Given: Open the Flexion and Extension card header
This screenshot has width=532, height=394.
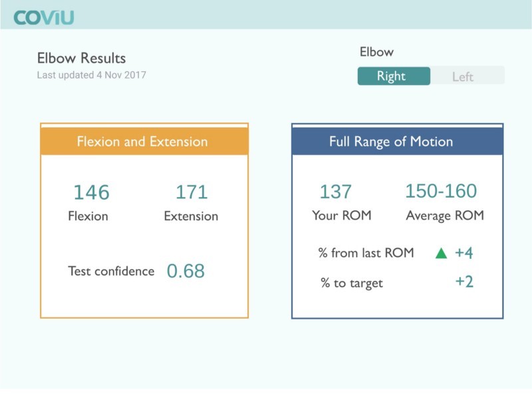Looking at the screenshot, I should coord(145,141).
